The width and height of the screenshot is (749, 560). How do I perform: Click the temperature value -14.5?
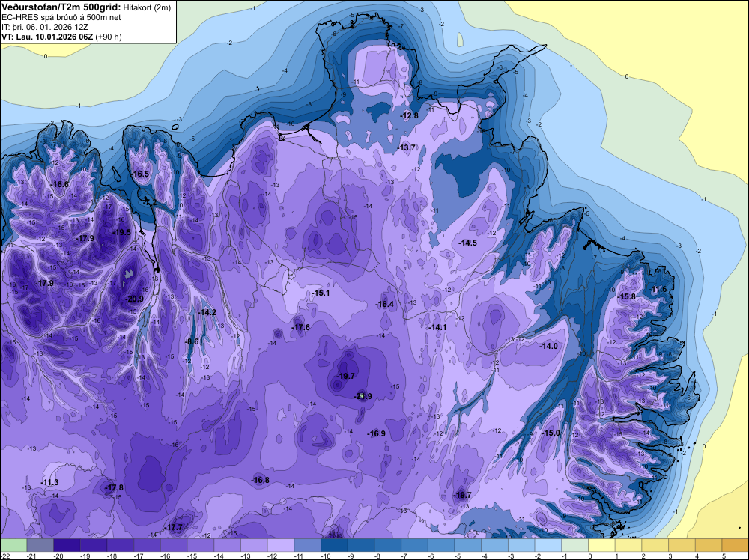(467, 243)
